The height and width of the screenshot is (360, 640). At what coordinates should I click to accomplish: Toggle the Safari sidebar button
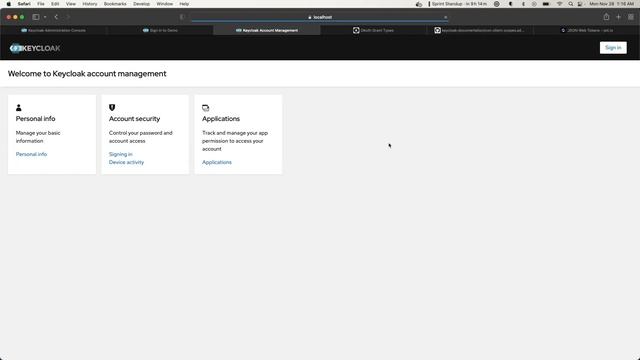[36, 17]
